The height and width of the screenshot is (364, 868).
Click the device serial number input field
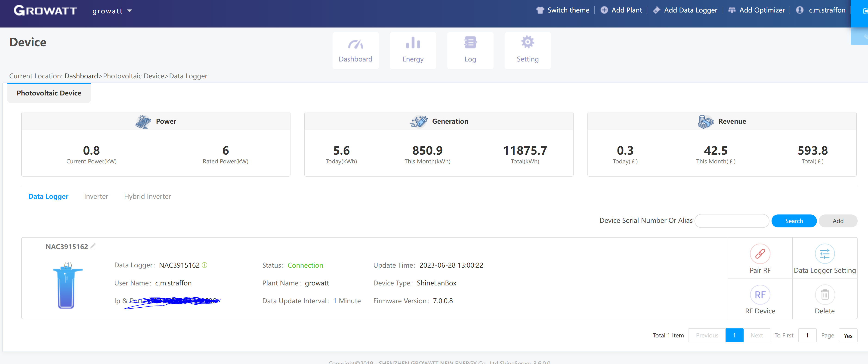(x=732, y=220)
